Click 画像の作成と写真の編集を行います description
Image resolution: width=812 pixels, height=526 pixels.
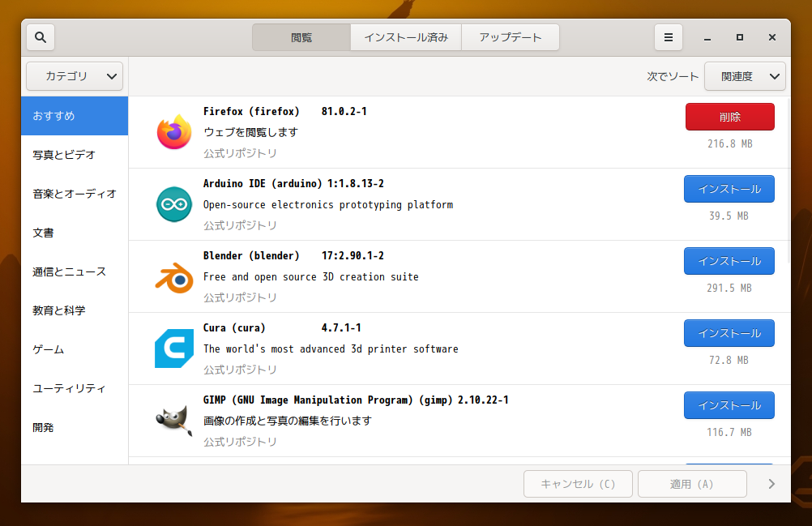pos(288,421)
